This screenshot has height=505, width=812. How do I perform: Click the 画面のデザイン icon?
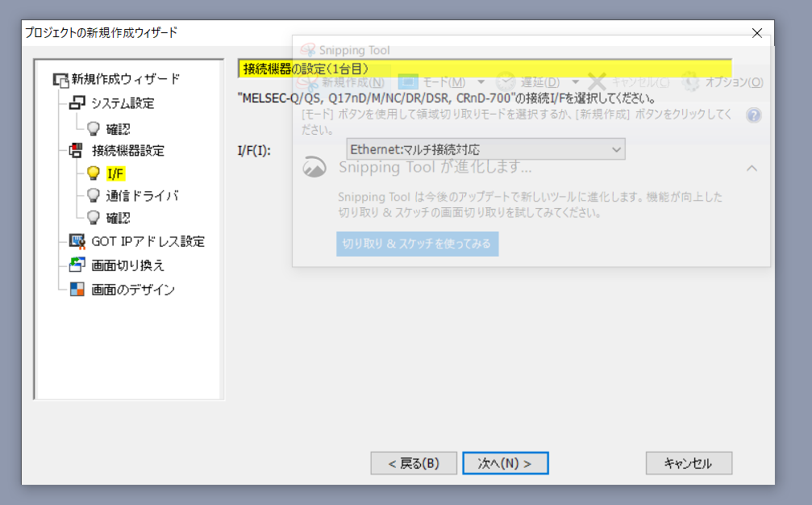(x=77, y=289)
